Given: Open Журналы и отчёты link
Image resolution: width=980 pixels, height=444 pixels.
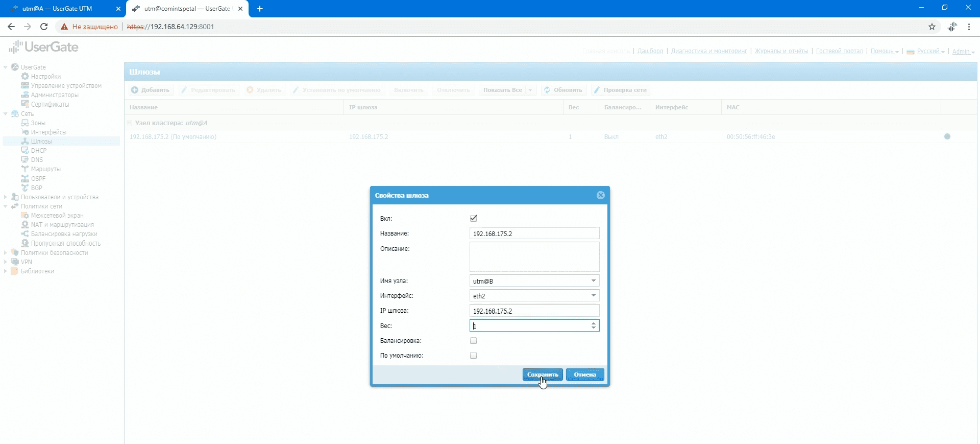Looking at the screenshot, I should click(x=781, y=51).
